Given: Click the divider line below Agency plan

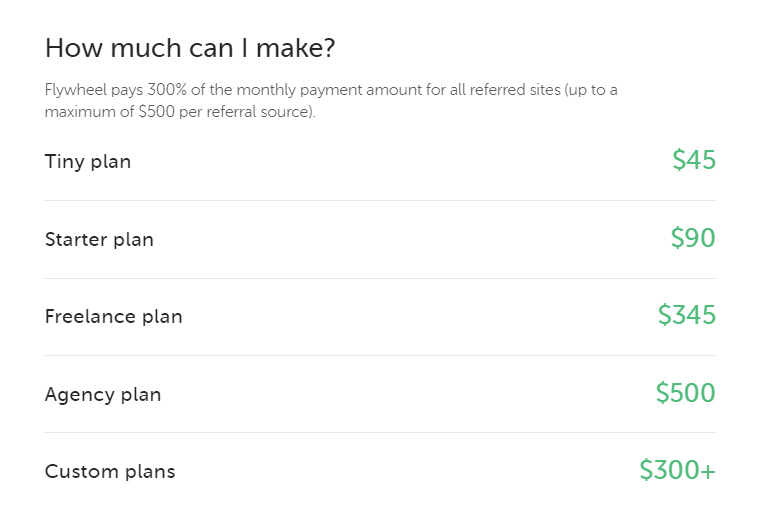Looking at the screenshot, I should click(380, 433).
